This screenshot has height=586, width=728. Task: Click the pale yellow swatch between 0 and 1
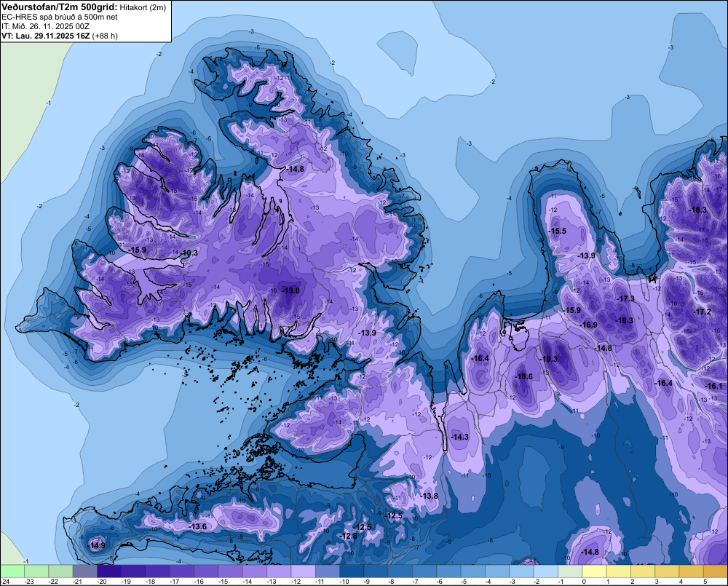594,571
